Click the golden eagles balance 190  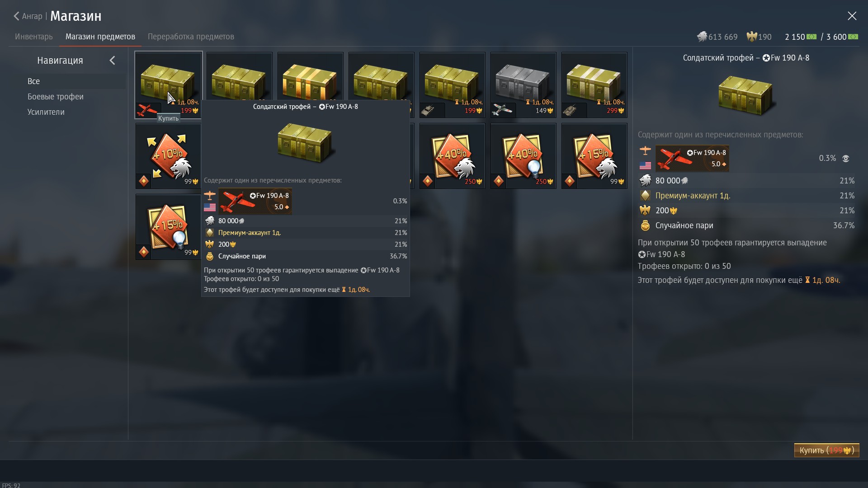pyautogui.click(x=759, y=37)
